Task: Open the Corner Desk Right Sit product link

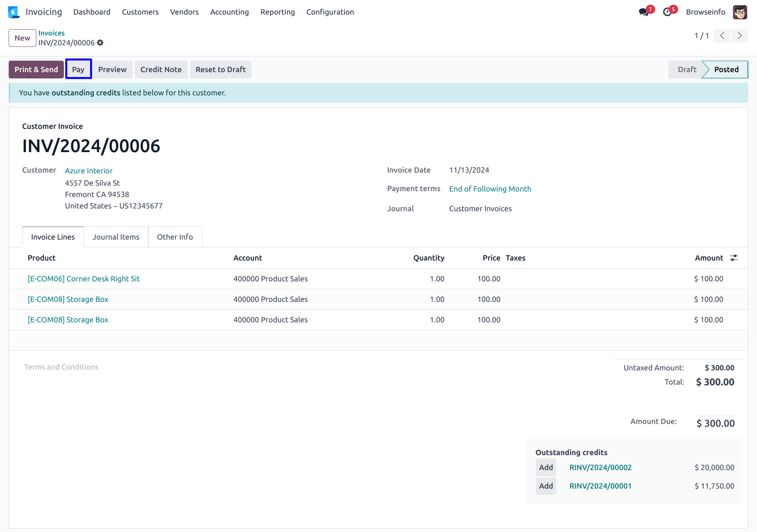Action: 84,279
